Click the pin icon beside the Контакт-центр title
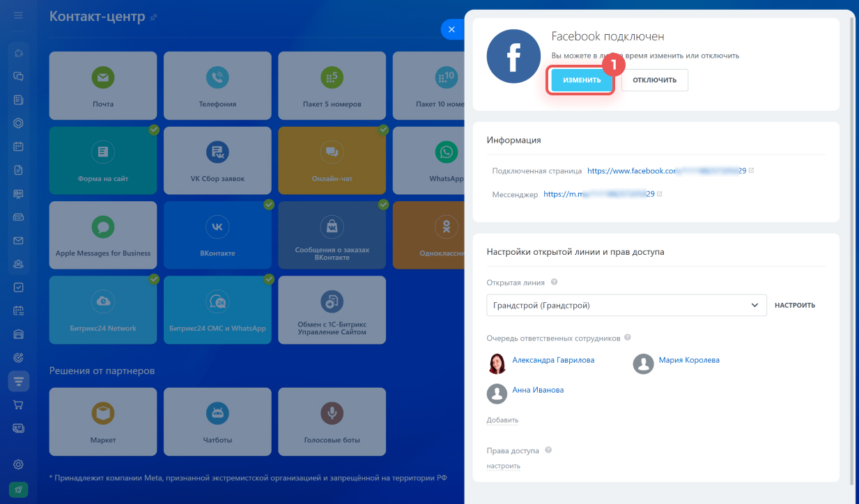 click(154, 17)
